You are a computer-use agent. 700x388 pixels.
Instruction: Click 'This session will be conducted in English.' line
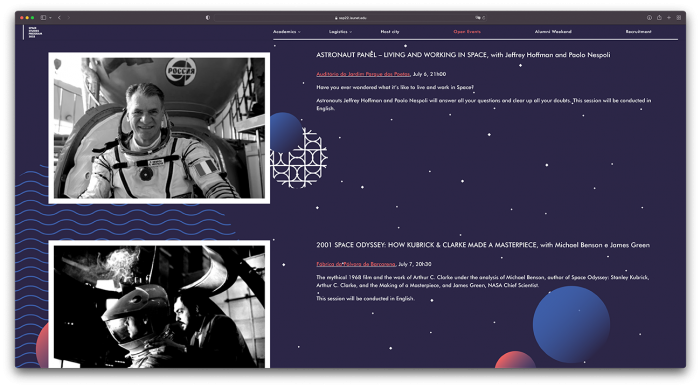coord(365,299)
